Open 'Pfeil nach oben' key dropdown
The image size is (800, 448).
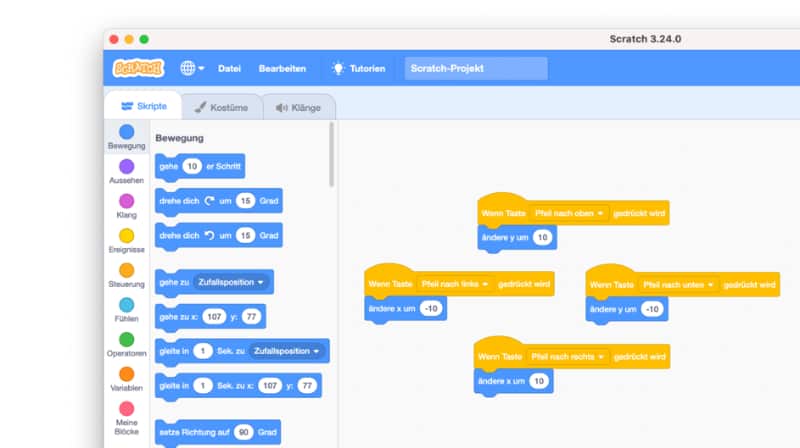[x=569, y=213]
